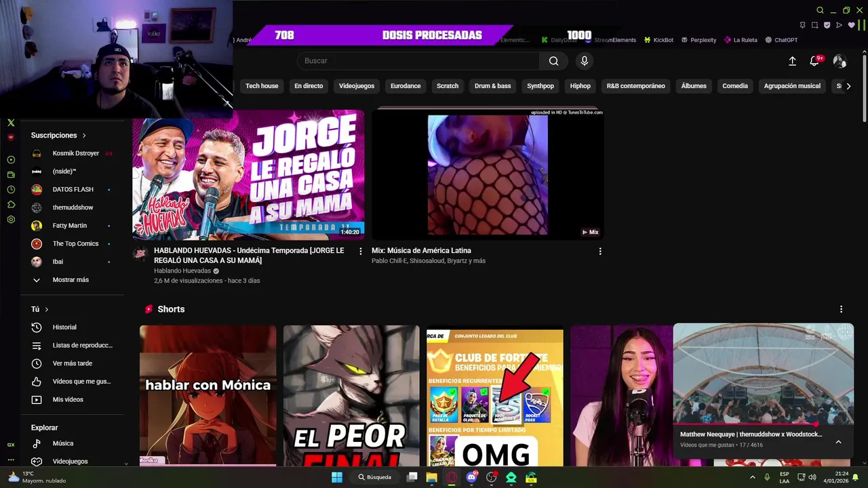Open Listas de reproducción in sidebar

(72, 346)
